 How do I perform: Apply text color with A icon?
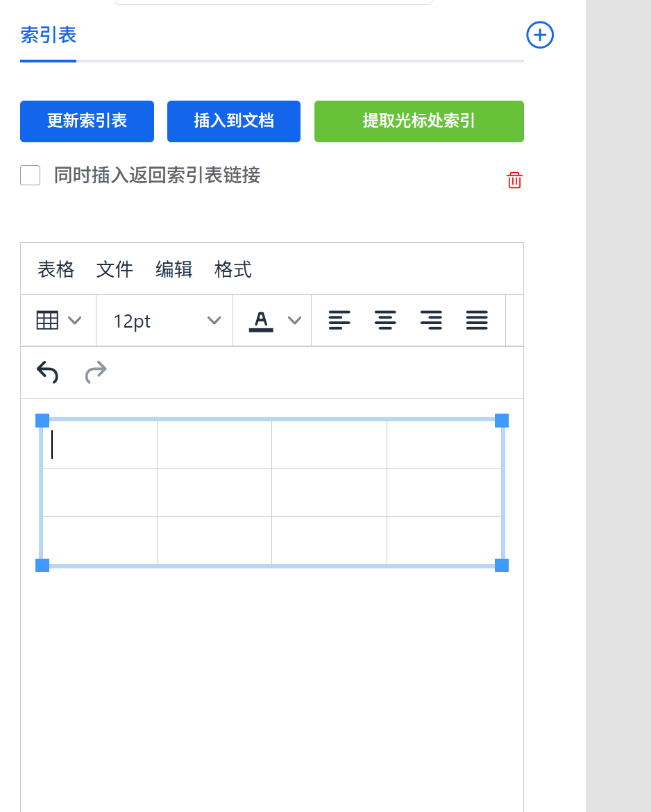point(261,321)
